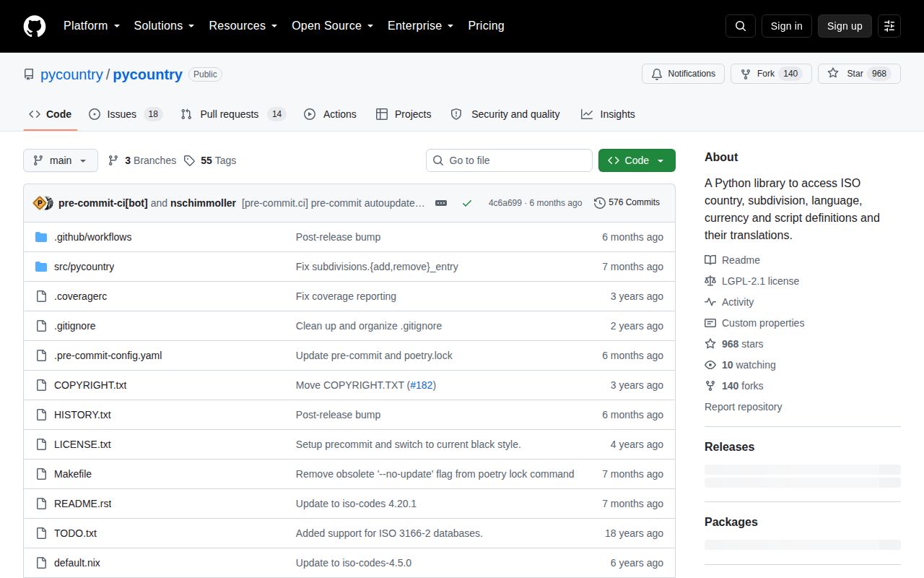
Task: Click the pre-commit-ci bot avatar
Action: click(x=40, y=203)
